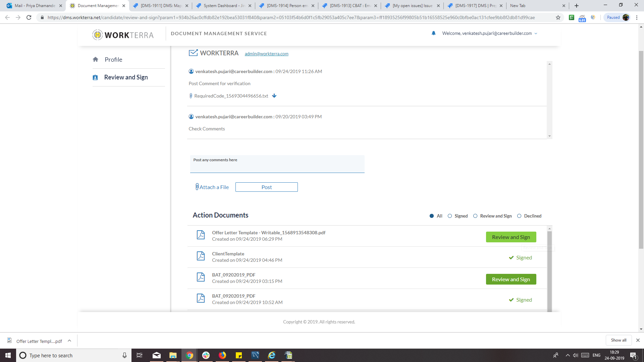This screenshot has height=362, width=644.
Task: Click Review and Sign for Offer Letter Template
Action: click(x=511, y=237)
